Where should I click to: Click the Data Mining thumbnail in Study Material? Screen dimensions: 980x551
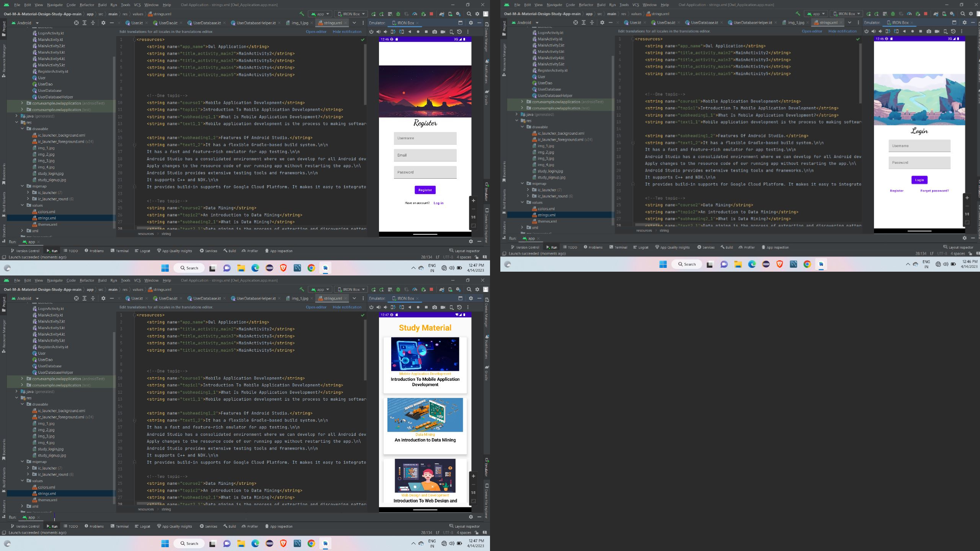(x=425, y=414)
